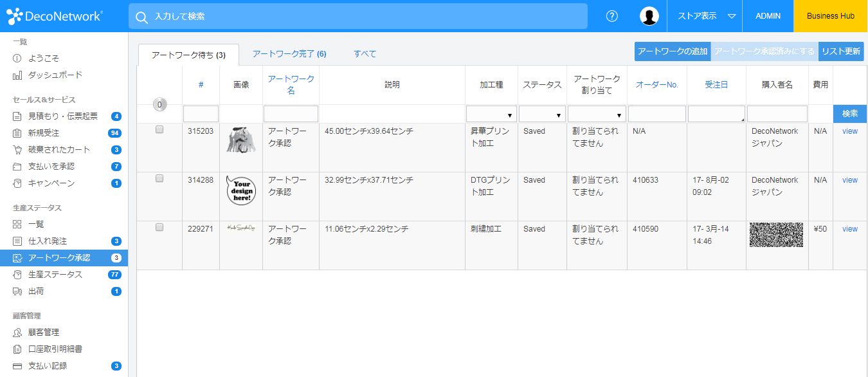The height and width of the screenshot is (377, 868).
Task: Open 顧客管理 customer page in sidebar
Action: (x=44, y=333)
